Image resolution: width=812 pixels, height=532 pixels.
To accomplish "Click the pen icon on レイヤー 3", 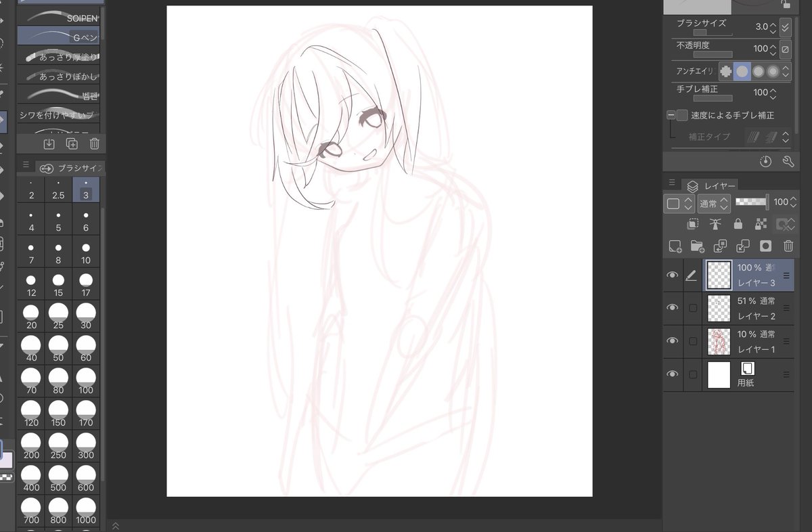I will tap(692, 275).
